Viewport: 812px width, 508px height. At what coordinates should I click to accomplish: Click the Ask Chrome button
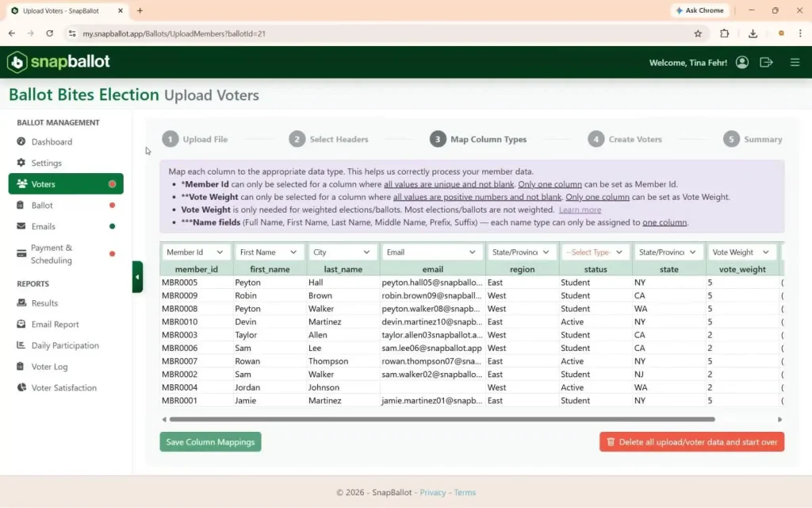tap(699, 10)
